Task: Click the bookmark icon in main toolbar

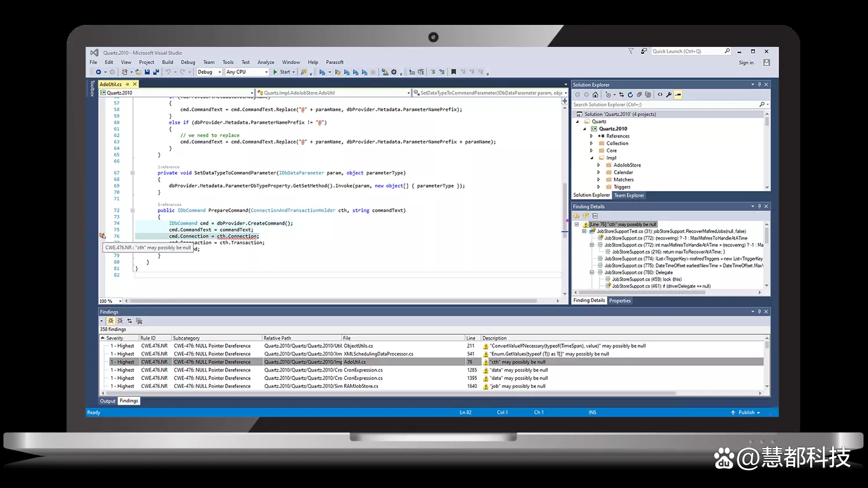Action: (454, 72)
